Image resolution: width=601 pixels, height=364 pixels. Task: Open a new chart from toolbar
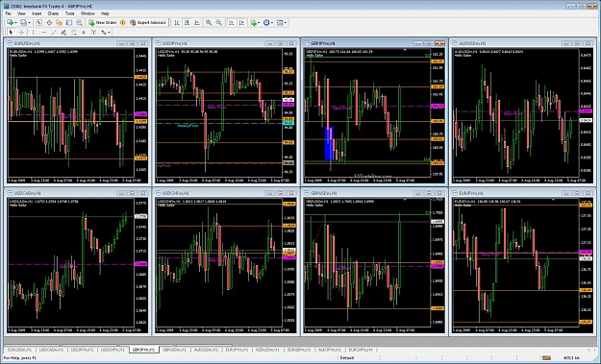(10, 23)
